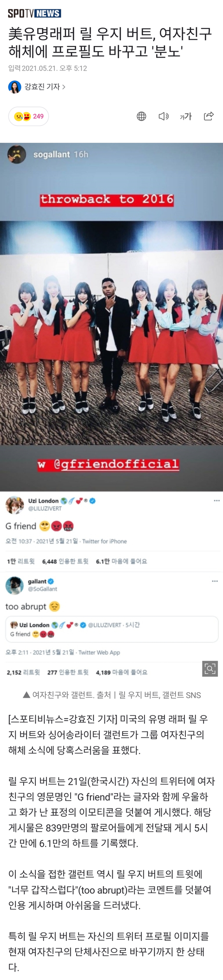The height and width of the screenshot is (980, 223).
Task: Tap the share article icon
Action: coord(209,116)
